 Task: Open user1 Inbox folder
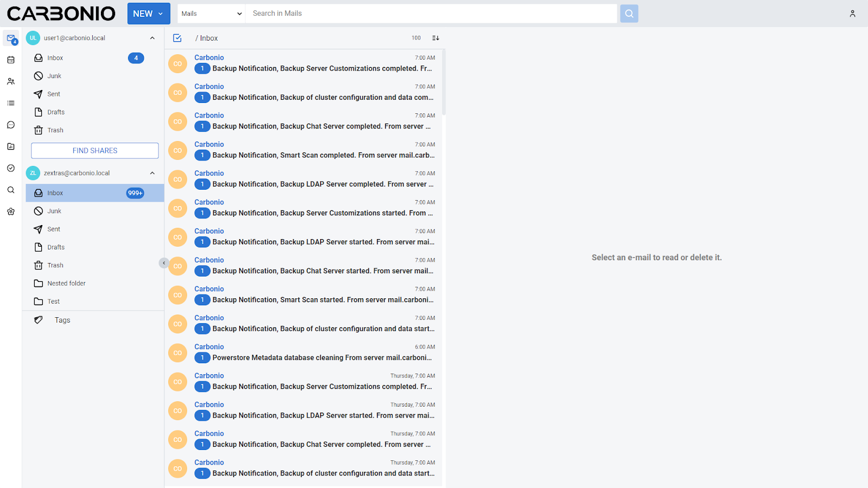pyautogui.click(x=95, y=58)
